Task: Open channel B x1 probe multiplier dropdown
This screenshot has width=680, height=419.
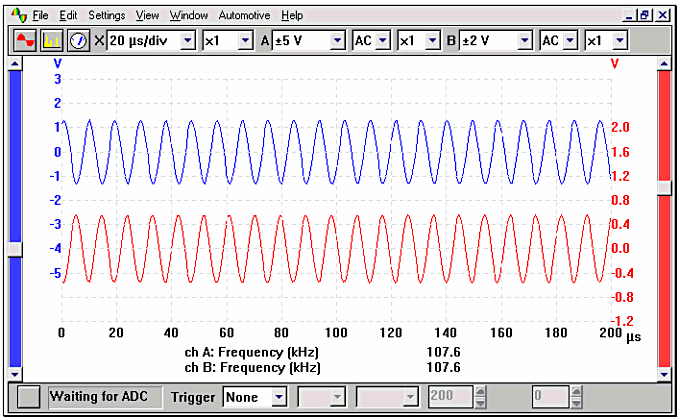Action: pyautogui.click(x=619, y=41)
